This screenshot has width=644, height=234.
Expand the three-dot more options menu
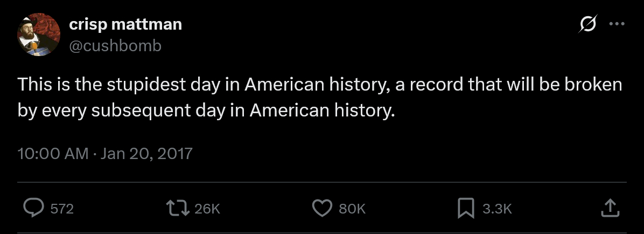click(x=616, y=24)
